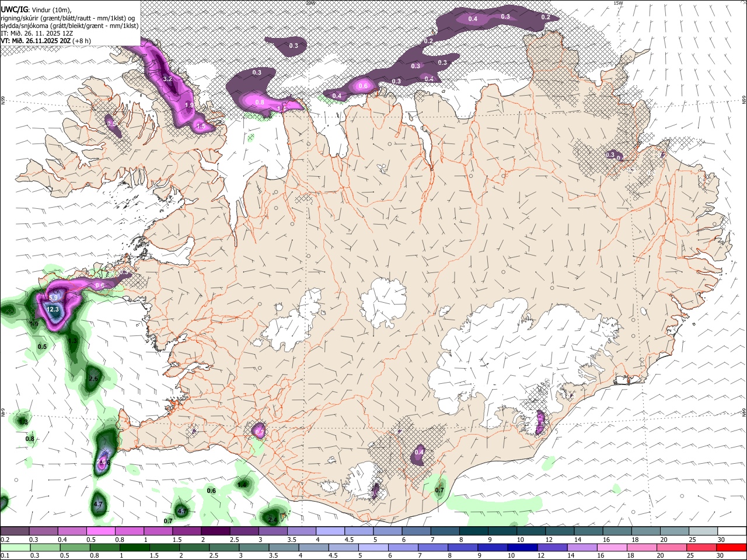This screenshot has width=747, height=560.
Task: Click the 0.6 value on Snæfellsnes purple band
Action: pyautogui.click(x=100, y=285)
